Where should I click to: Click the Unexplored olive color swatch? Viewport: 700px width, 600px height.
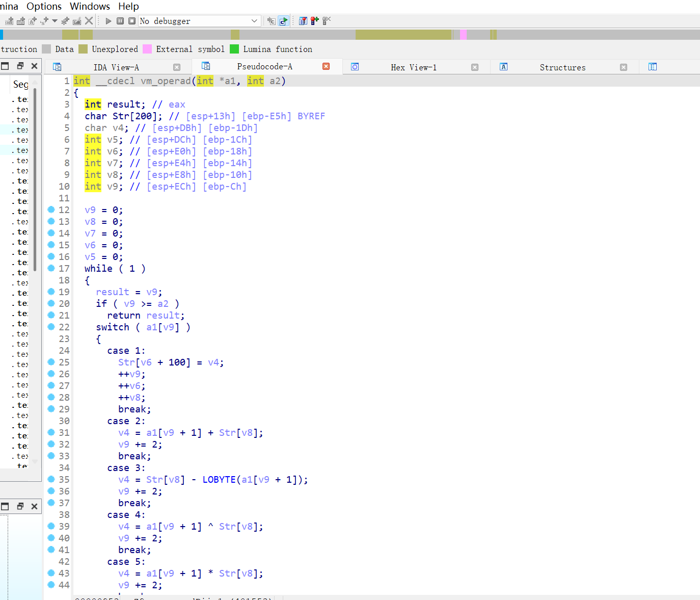83,49
